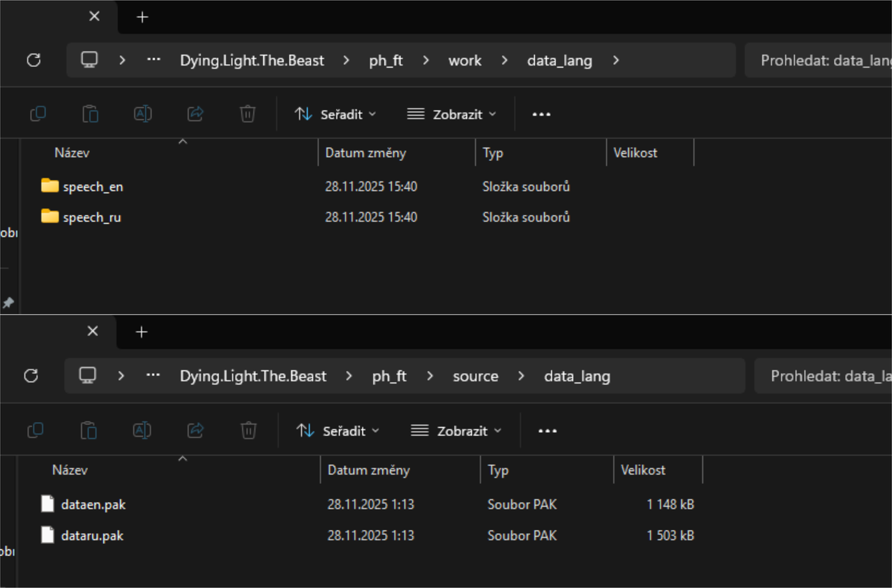Paste icon in the work window toolbar
The image size is (892, 588).
point(90,114)
